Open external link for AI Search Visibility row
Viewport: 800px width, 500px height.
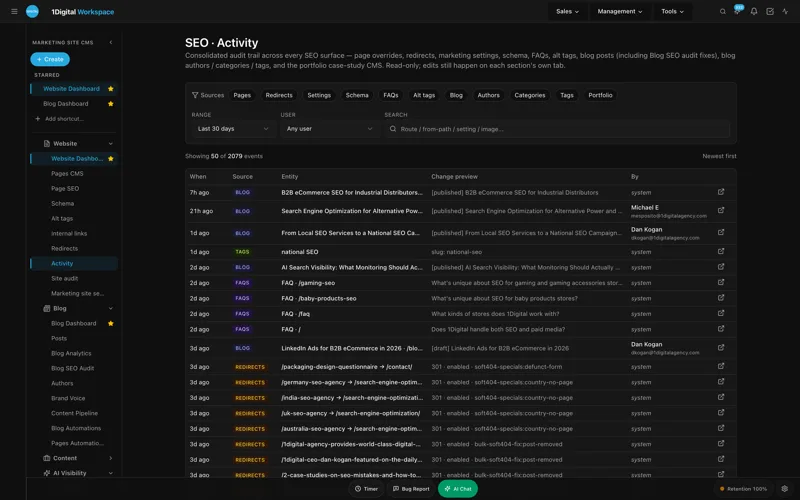coord(721,267)
